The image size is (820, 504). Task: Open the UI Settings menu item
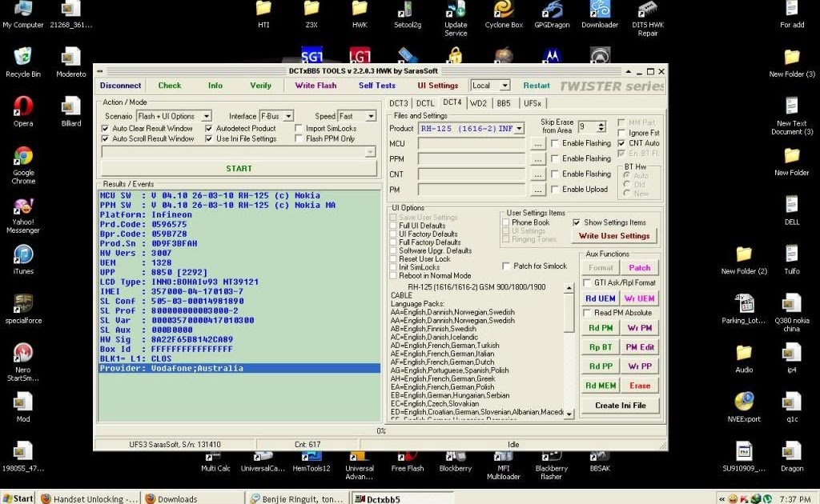pos(438,86)
